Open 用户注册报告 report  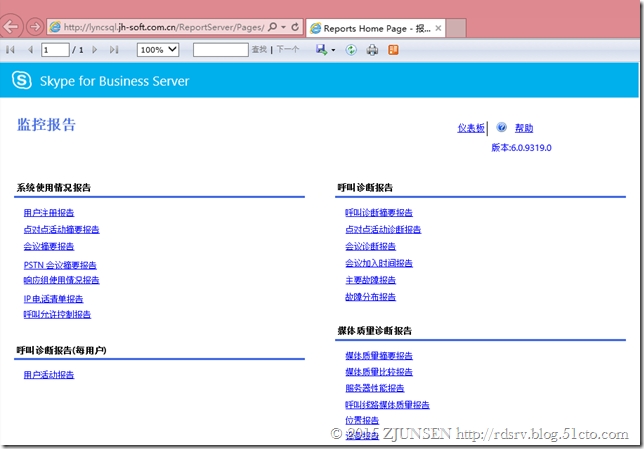pyautogui.click(x=49, y=213)
